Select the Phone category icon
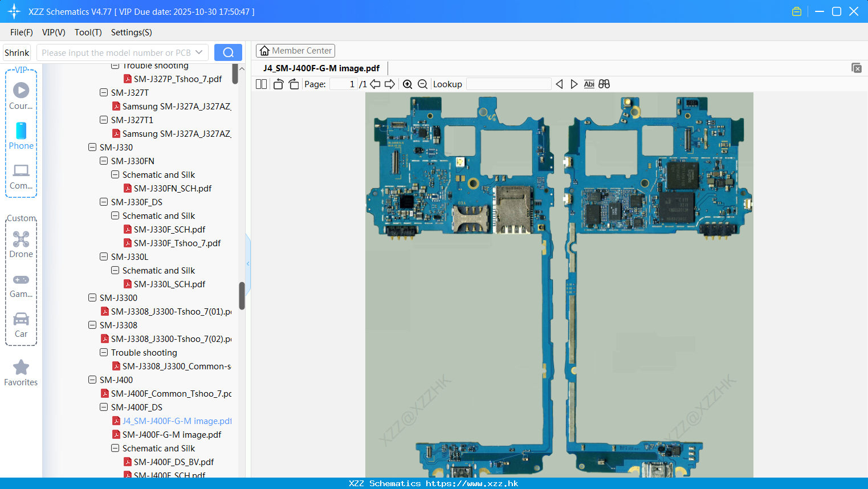This screenshot has height=489, width=868. pos(21,136)
